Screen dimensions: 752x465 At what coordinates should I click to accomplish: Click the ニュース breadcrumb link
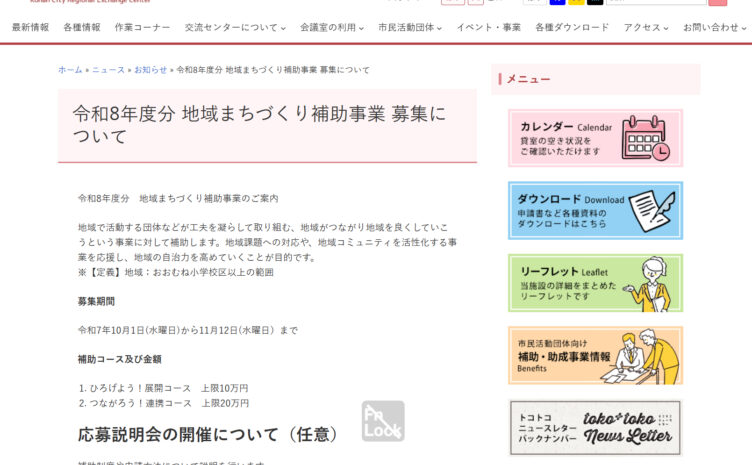click(109, 70)
